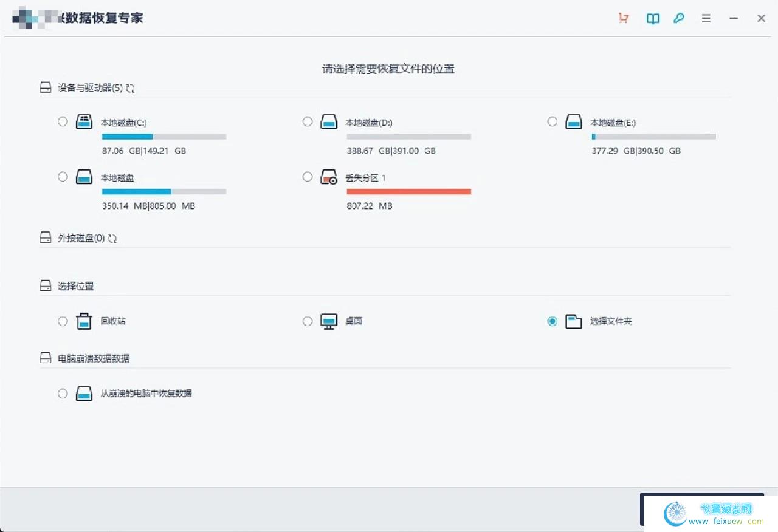Click the 电脑崩溃数据数据 section drive icon
Image resolution: width=778 pixels, height=532 pixels.
click(x=45, y=358)
